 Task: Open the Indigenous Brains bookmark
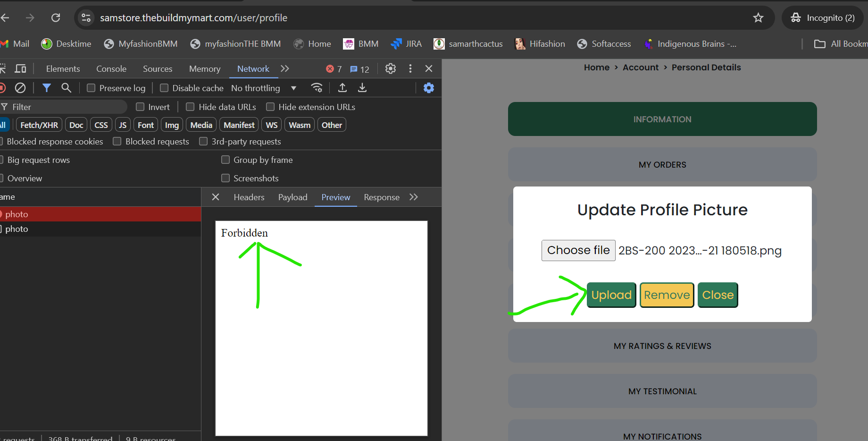690,44
